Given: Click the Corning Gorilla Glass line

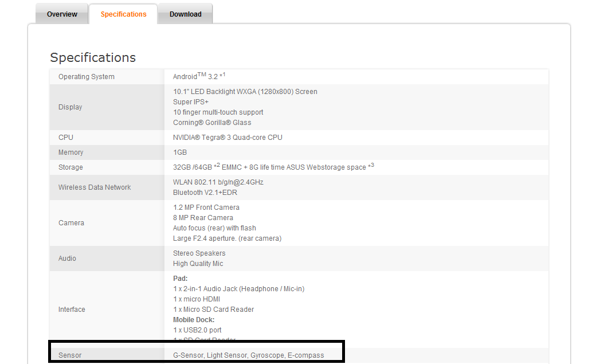Looking at the screenshot, I should pyautogui.click(x=212, y=123).
